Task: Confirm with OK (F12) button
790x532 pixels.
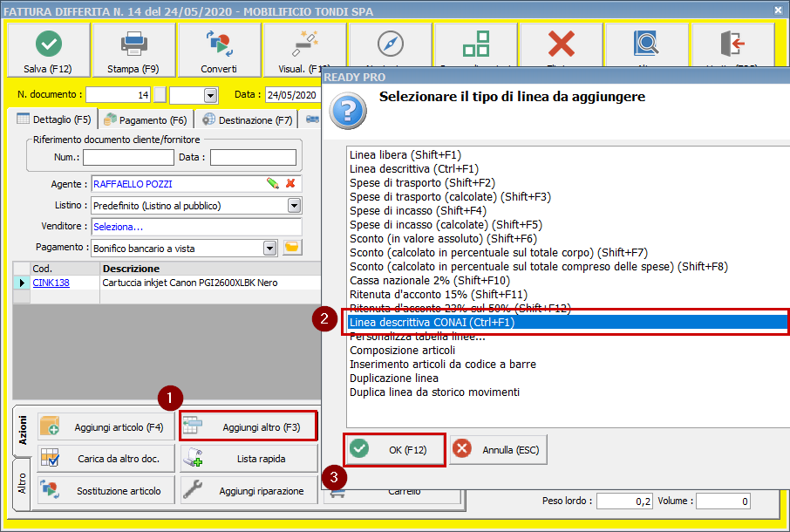Action: click(x=395, y=450)
